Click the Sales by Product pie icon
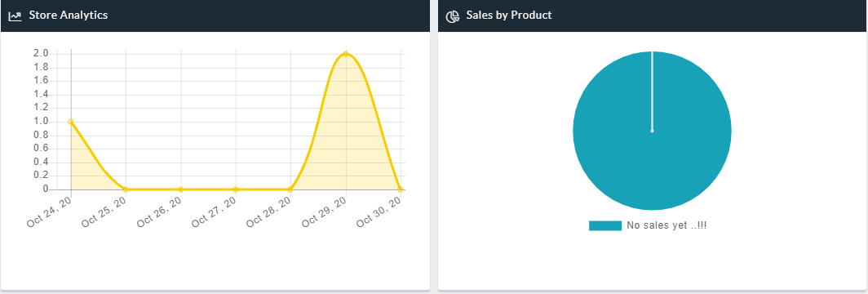The height and width of the screenshot is (294, 868). point(453,16)
